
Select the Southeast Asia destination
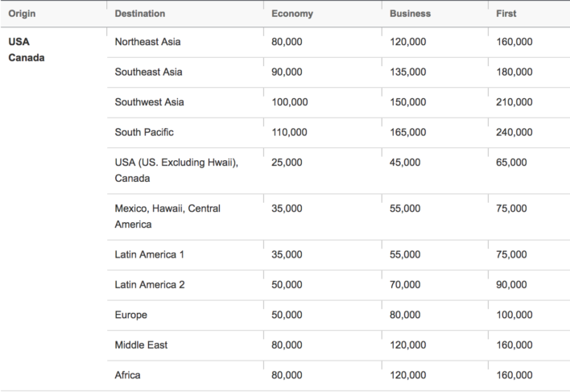(x=148, y=72)
